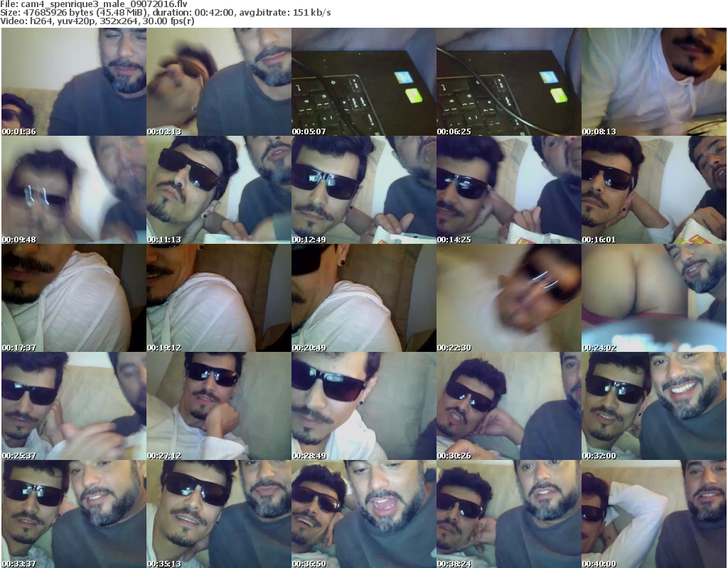Select the frame at 00:12:49
Image resolution: width=728 pixels, height=568 pixels.
click(x=364, y=190)
